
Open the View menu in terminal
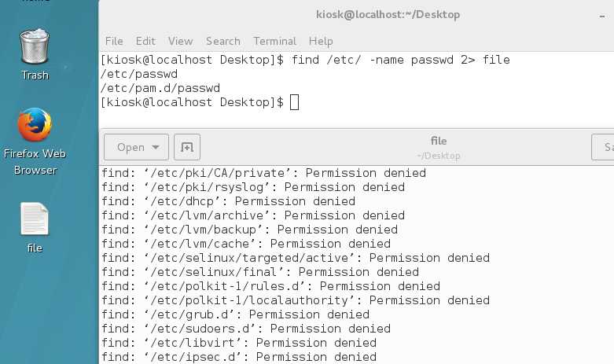[180, 41]
